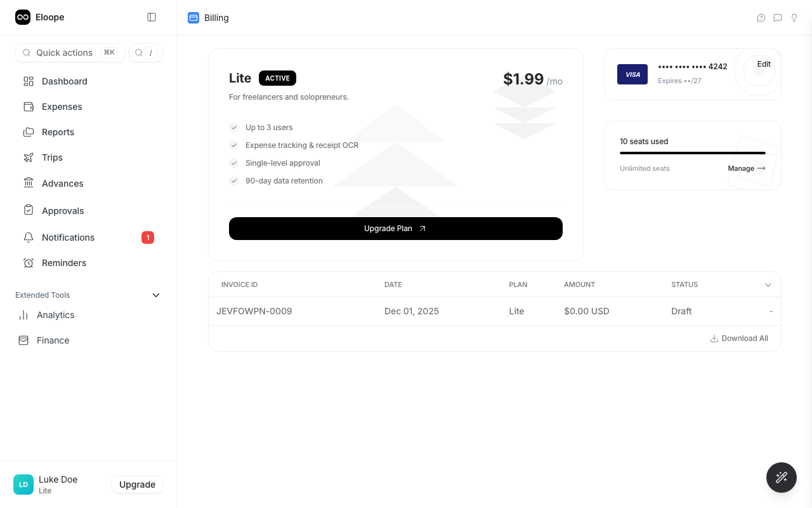Click the Analytics bar chart icon
Screen dimensions: 812x508
click(x=23, y=315)
